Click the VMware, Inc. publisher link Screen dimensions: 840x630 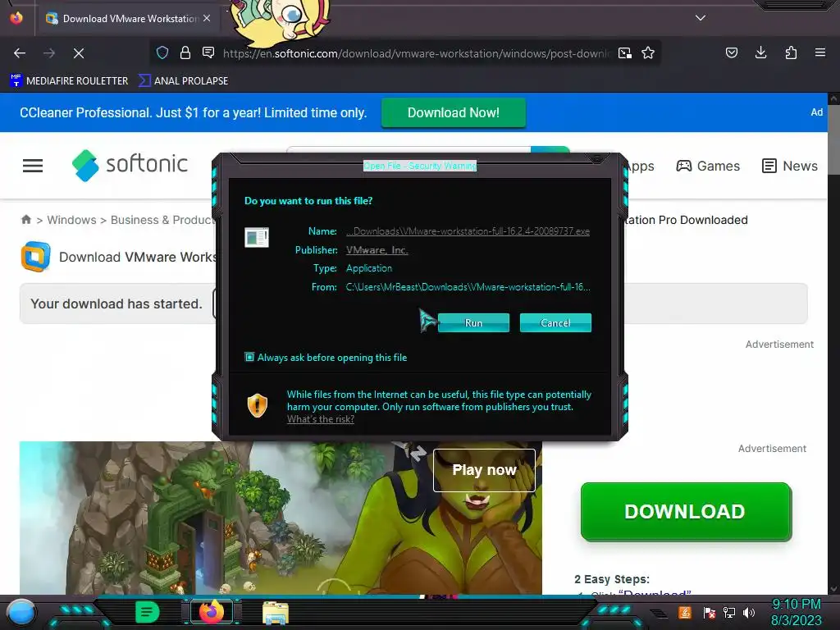pos(377,250)
